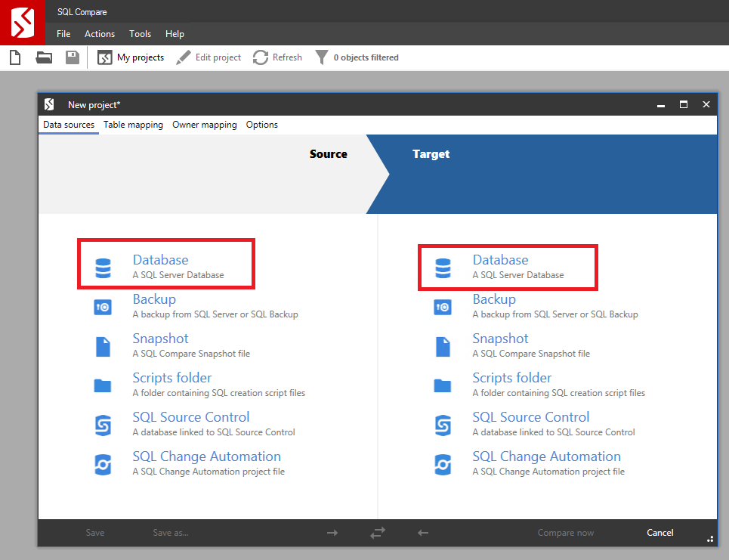The image size is (729, 560).
Task: Click the copy source to target right arrow
Action: tap(332, 533)
